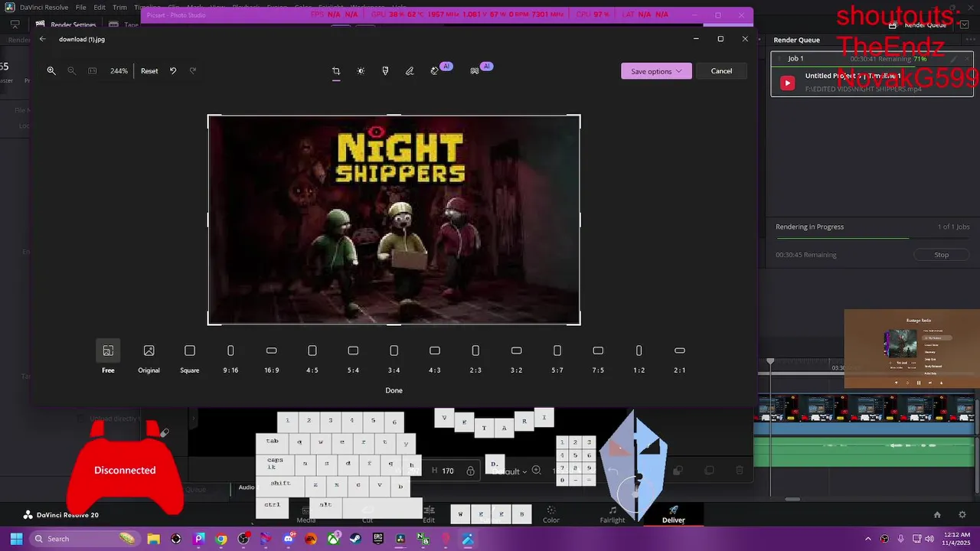
Task: Open the Windows Start menu
Action: (x=17, y=539)
